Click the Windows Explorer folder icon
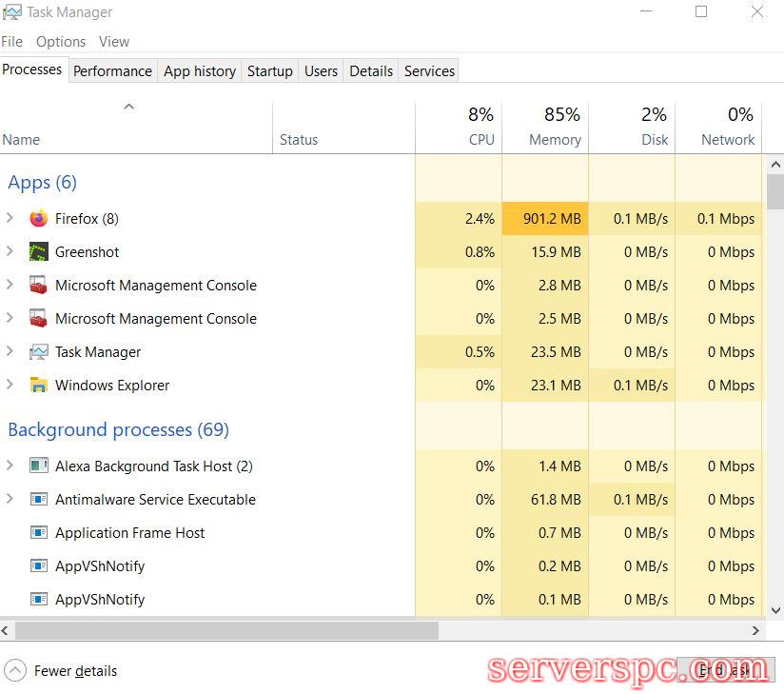Viewport: 784px width, 694px height. click(38, 386)
